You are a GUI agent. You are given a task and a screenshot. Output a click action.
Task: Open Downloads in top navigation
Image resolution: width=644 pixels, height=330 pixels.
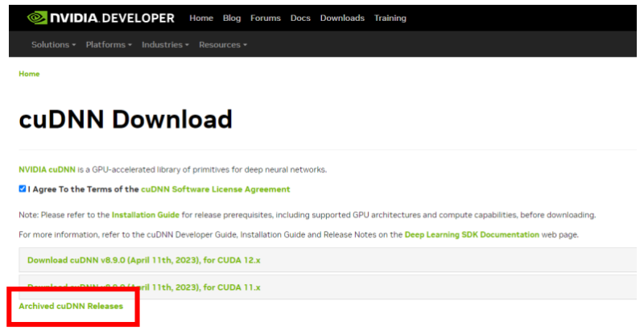[x=342, y=18]
